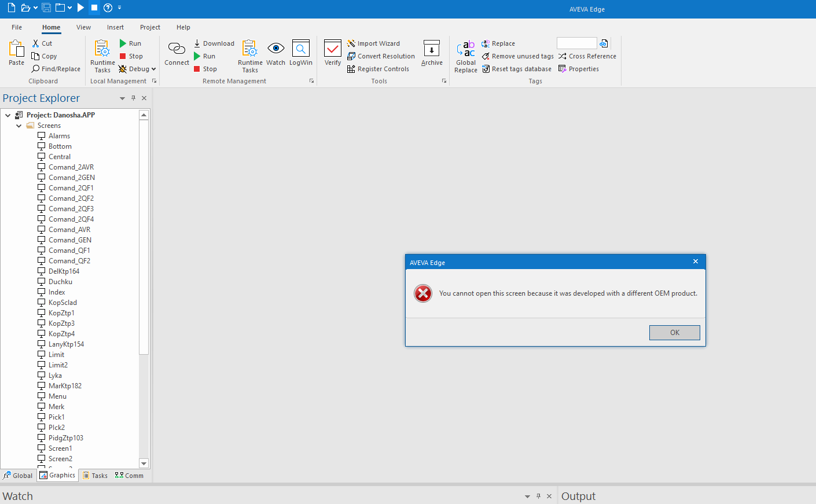The height and width of the screenshot is (504, 816).
Task: Open Project Explorer options dropdown arrow
Action: (x=122, y=98)
